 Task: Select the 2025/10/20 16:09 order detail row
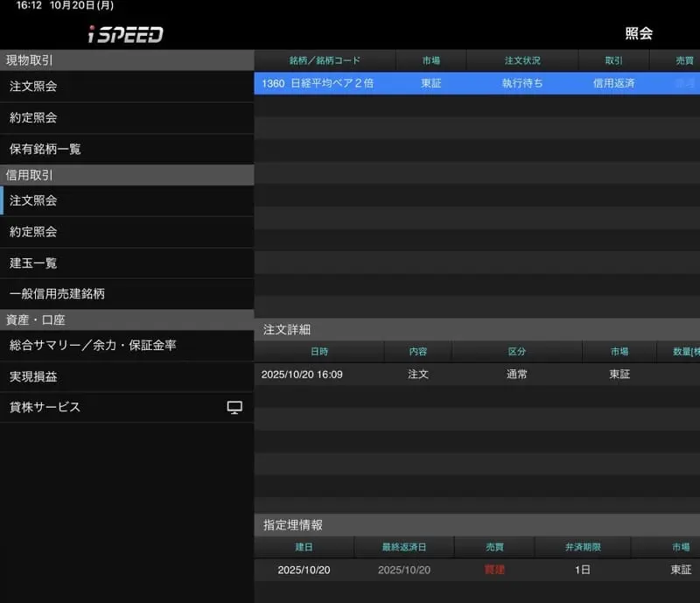point(476,375)
